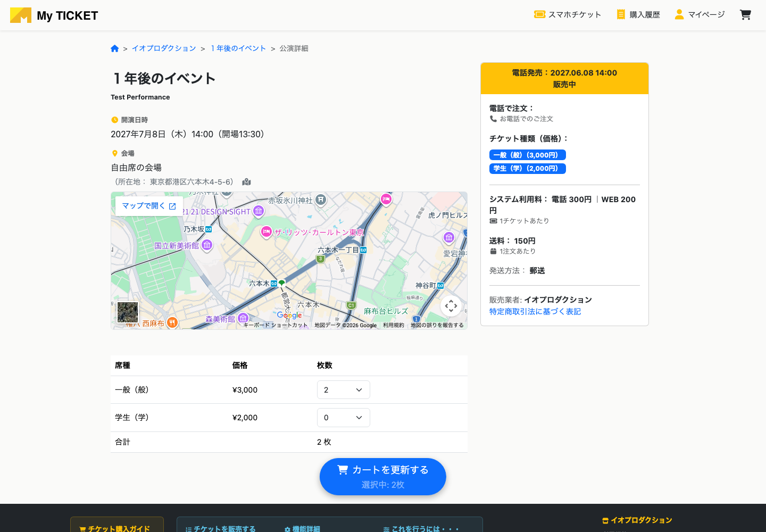This screenshot has width=766, height=532.
Task: Click the 乃木坂 station icon
Action: tap(209, 229)
